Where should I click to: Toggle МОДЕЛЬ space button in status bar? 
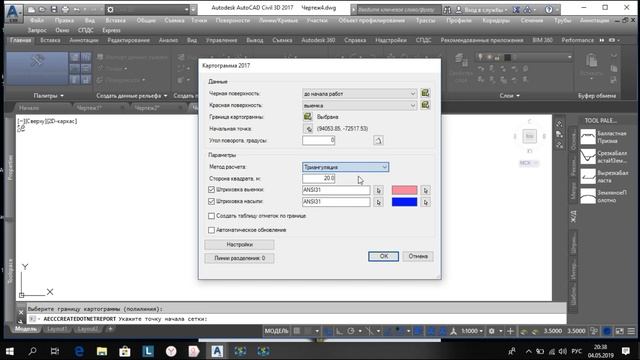tap(276, 331)
